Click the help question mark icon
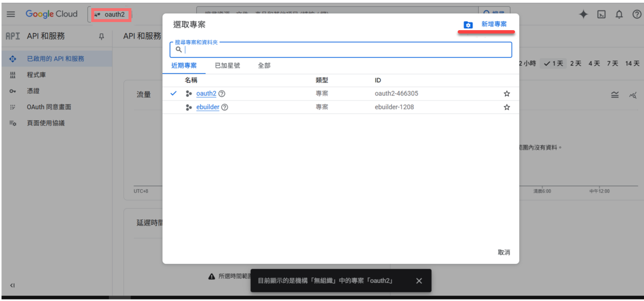Screen dimensions: 644x301 [x=636, y=14]
